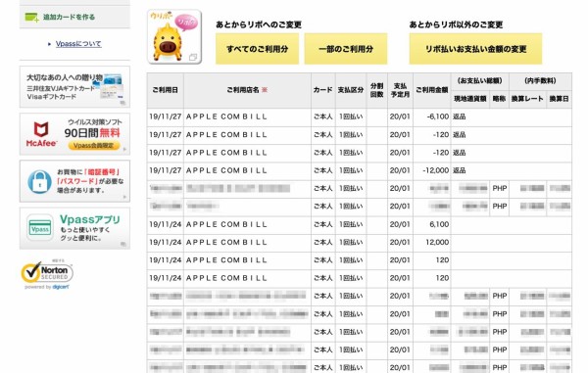
Task: Open the Vpassについて link
Action: (78, 44)
